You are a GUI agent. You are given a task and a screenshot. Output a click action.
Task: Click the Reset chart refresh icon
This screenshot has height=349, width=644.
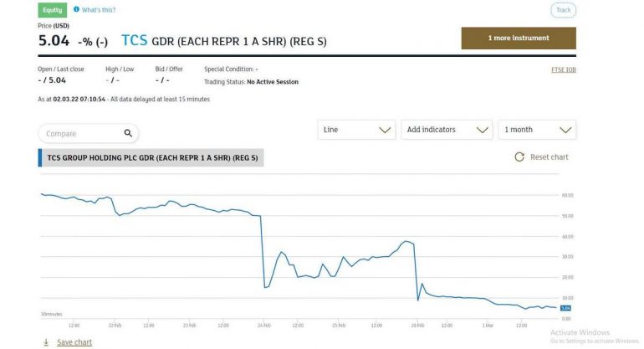coord(519,157)
